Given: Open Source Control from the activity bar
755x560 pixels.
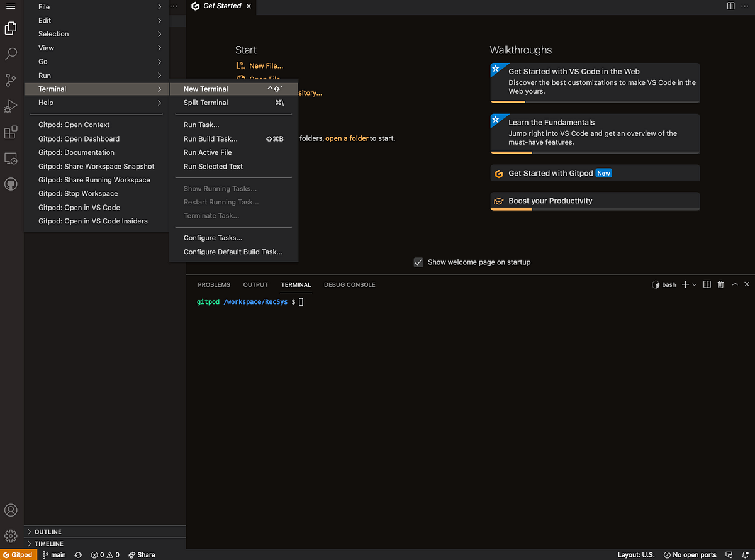Looking at the screenshot, I should (x=10, y=80).
